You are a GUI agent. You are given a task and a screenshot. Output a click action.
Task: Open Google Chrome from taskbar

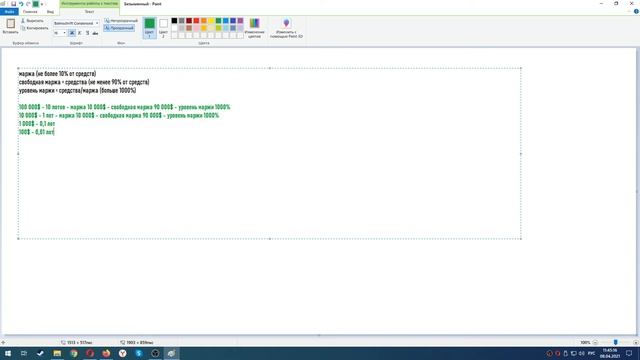point(73,353)
